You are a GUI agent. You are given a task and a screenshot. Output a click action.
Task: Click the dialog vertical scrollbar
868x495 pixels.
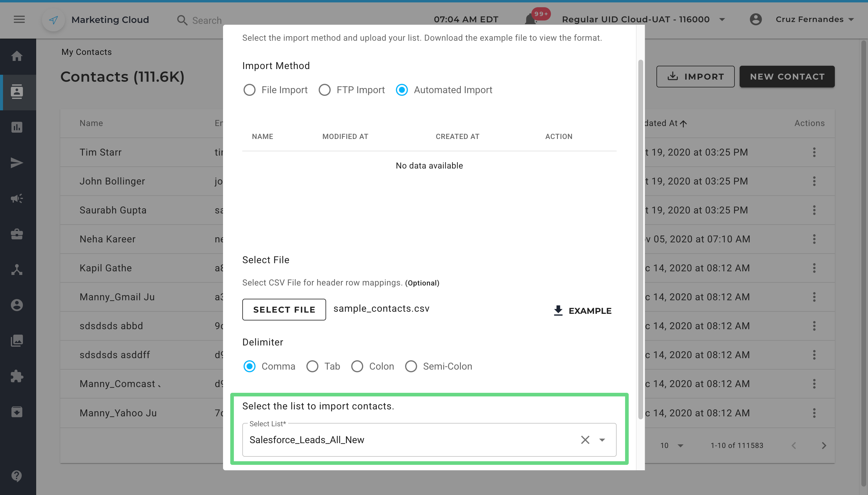pyautogui.click(x=640, y=238)
